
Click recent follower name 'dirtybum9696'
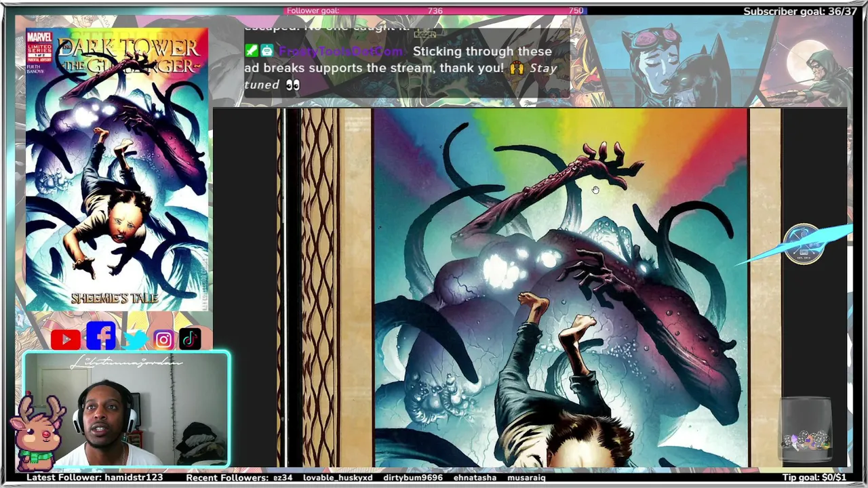413,478
